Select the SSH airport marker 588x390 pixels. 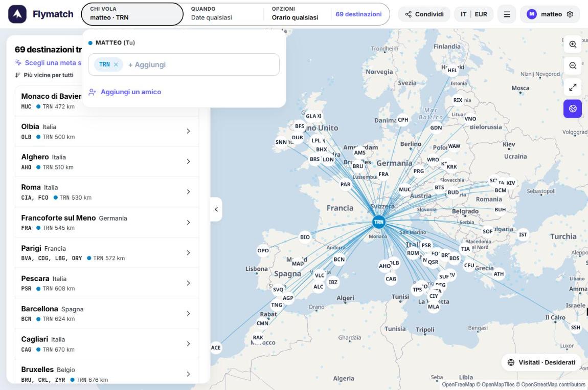point(575,328)
